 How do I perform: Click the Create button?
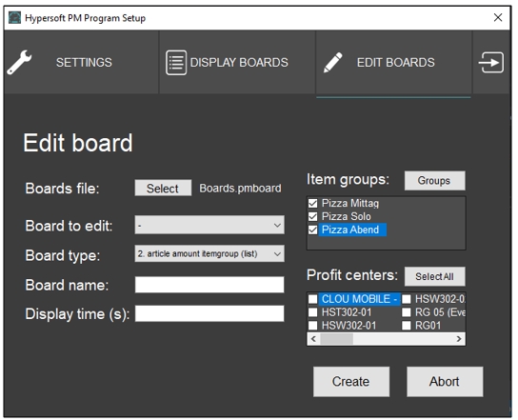[x=351, y=382]
